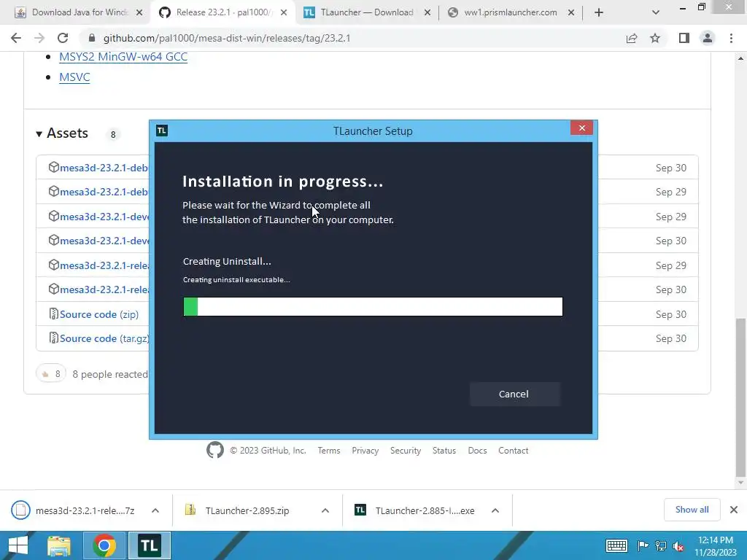Image resolution: width=747 pixels, height=560 pixels.
Task: Download Source code (tar.gz)
Action: point(104,338)
